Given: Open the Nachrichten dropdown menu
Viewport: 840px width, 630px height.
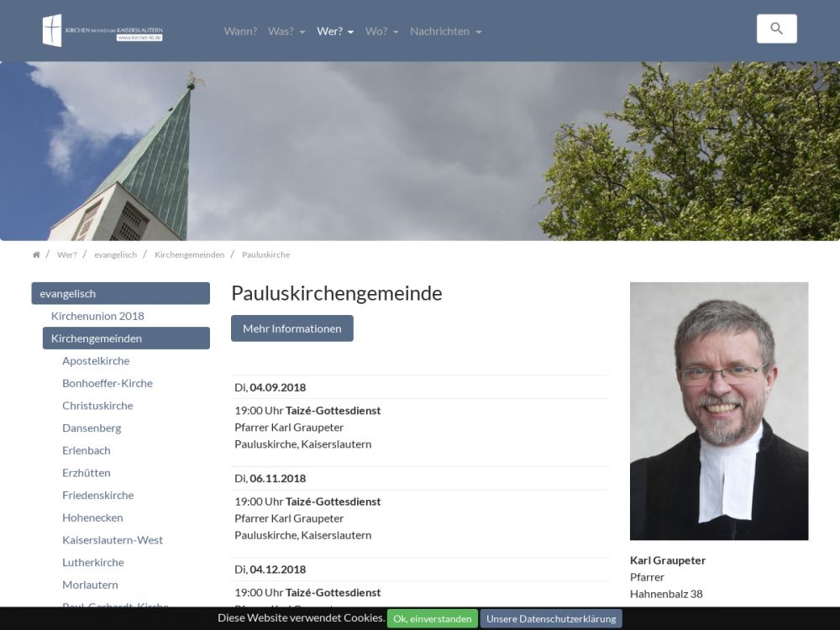Looking at the screenshot, I should 445,31.
